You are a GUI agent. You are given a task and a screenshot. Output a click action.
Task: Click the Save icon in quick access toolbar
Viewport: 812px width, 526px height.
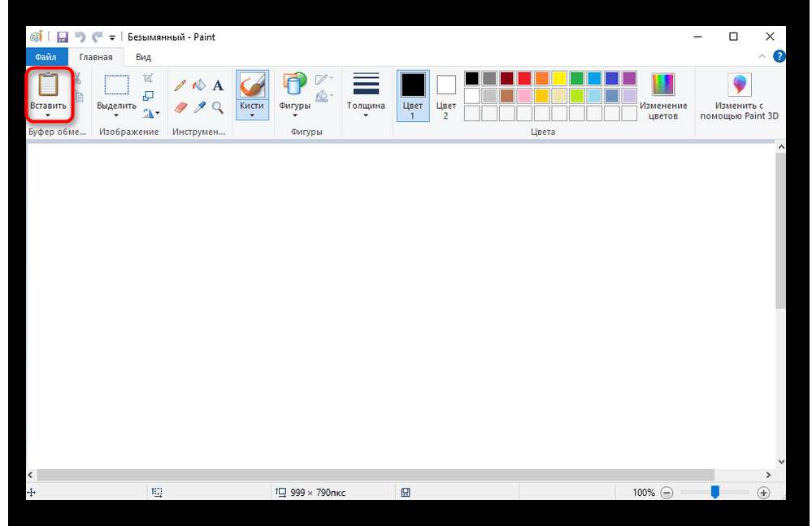coord(63,37)
